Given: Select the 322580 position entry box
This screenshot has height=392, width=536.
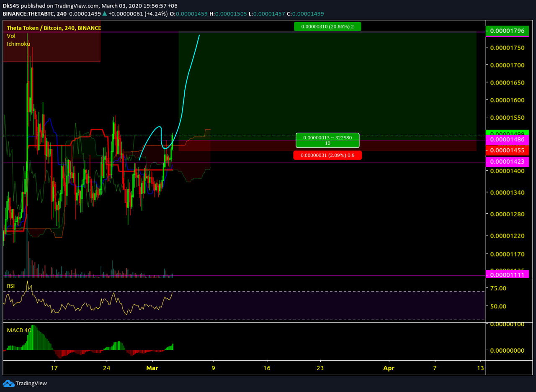Looking at the screenshot, I should pyautogui.click(x=327, y=140).
